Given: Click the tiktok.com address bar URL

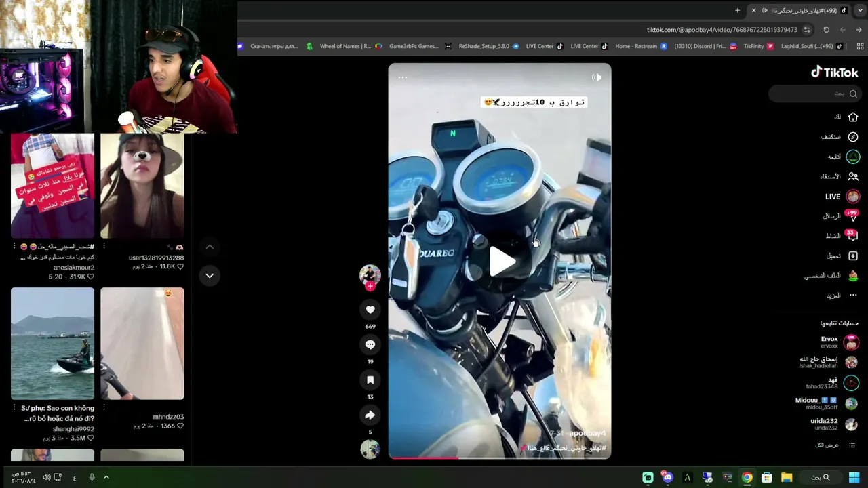Looking at the screenshot, I should pyautogui.click(x=722, y=30).
